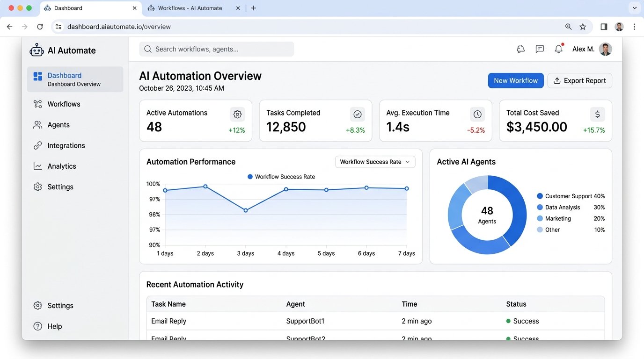Open a new browser tab
The image size is (644, 359).
[254, 8]
